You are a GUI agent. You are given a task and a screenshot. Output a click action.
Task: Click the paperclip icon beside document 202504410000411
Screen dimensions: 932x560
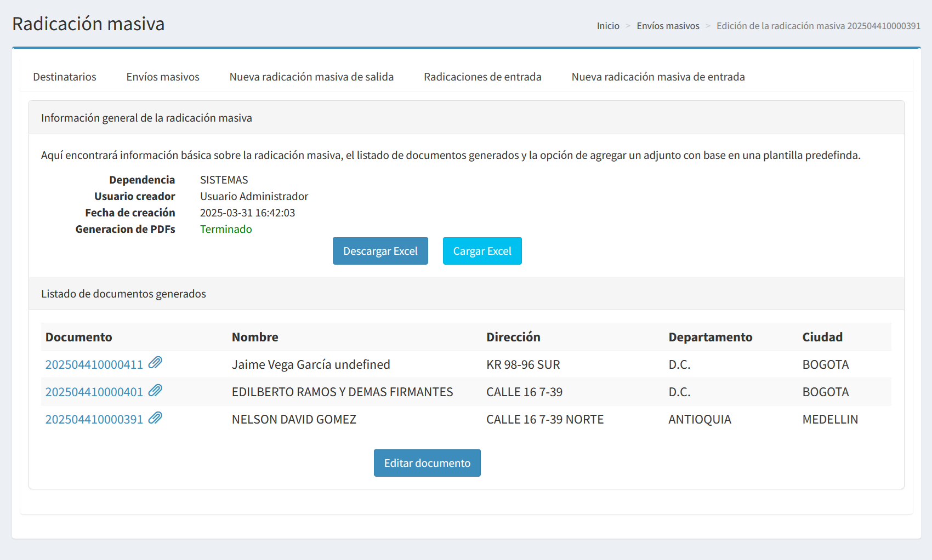[x=155, y=363]
